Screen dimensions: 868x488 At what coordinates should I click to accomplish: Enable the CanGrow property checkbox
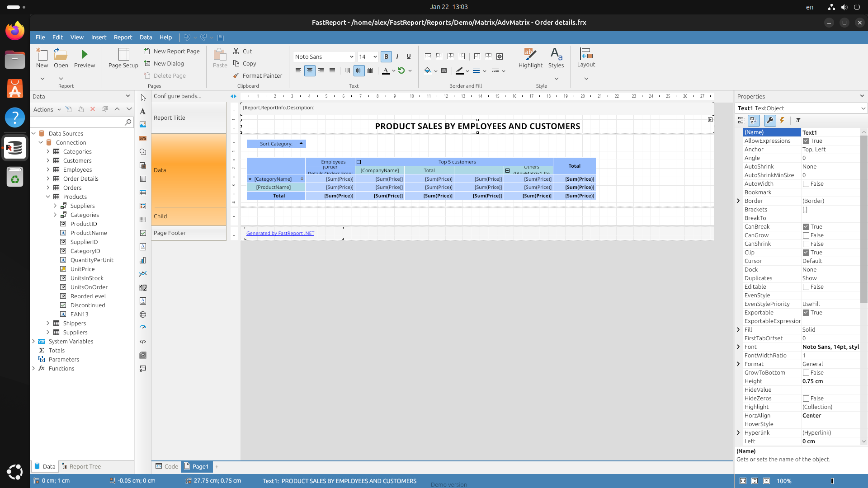(806, 235)
